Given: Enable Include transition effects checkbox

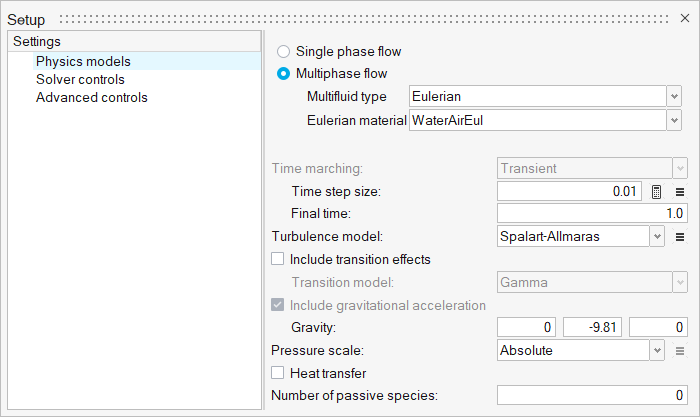Looking at the screenshot, I should tap(278, 260).
